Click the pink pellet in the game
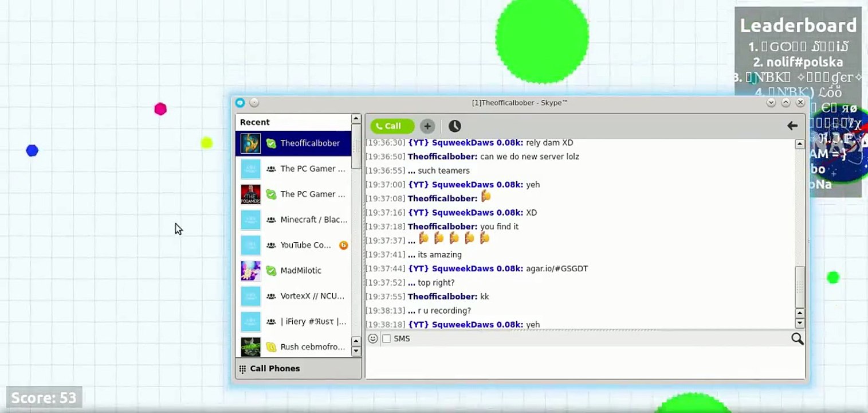This screenshot has height=413, width=868. point(160,109)
